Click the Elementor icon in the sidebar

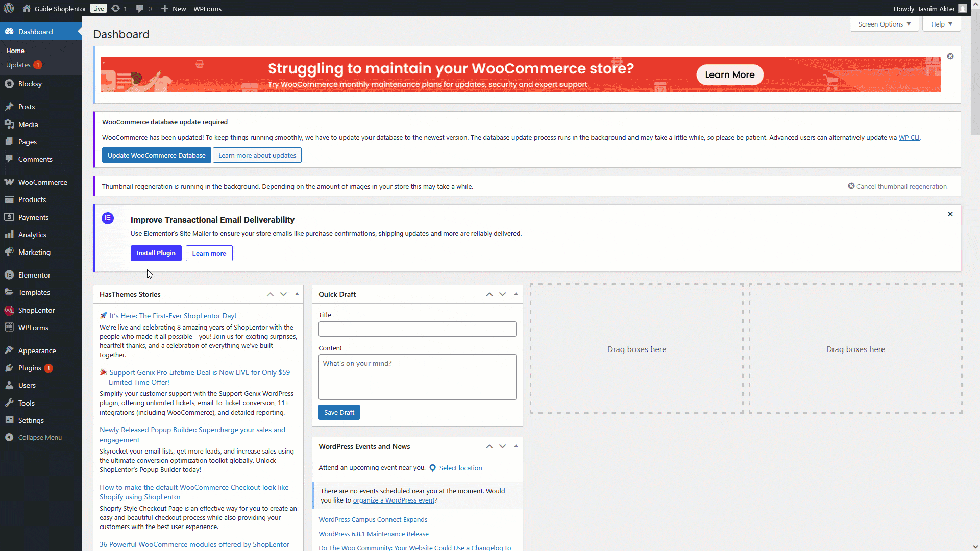click(9, 274)
